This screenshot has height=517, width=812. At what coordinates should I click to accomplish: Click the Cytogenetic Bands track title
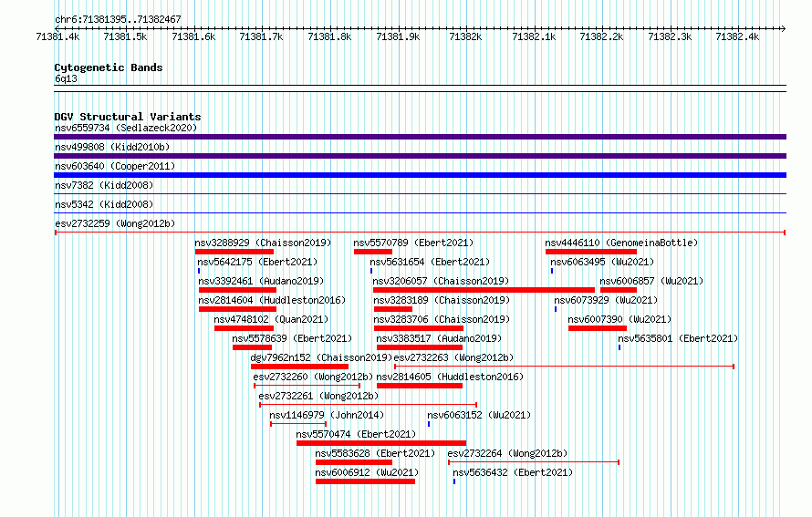tap(109, 67)
